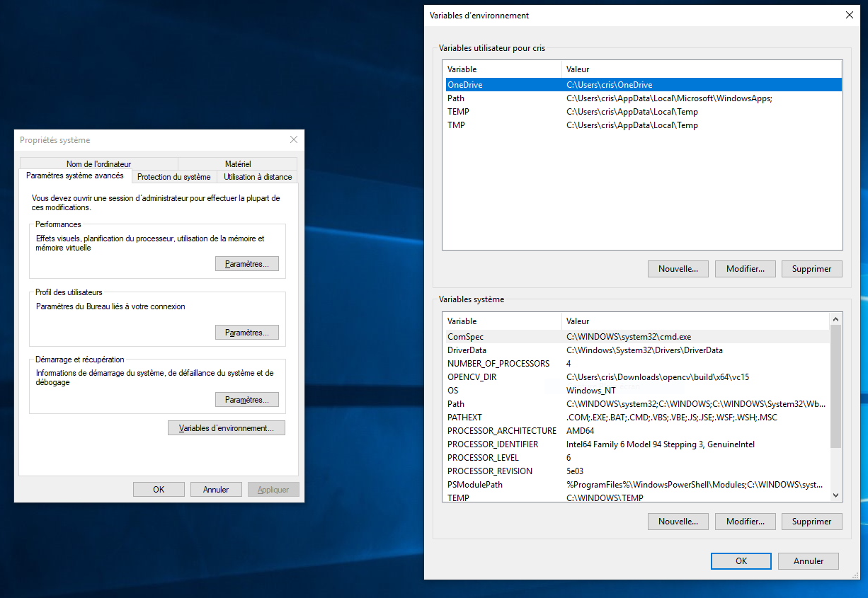Click Variable column header in system list

click(503, 321)
